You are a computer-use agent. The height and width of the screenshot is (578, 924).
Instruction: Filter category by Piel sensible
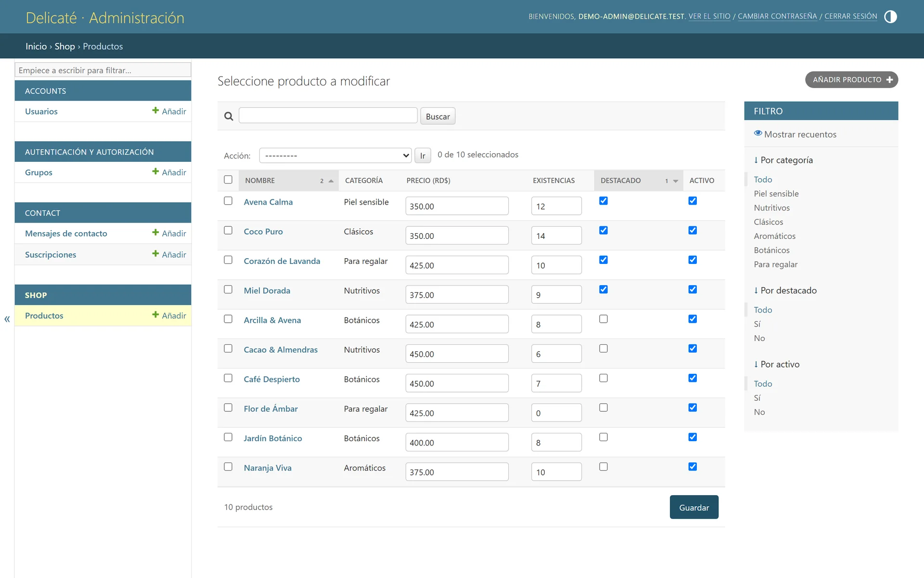pyautogui.click(x=776, y=194)
